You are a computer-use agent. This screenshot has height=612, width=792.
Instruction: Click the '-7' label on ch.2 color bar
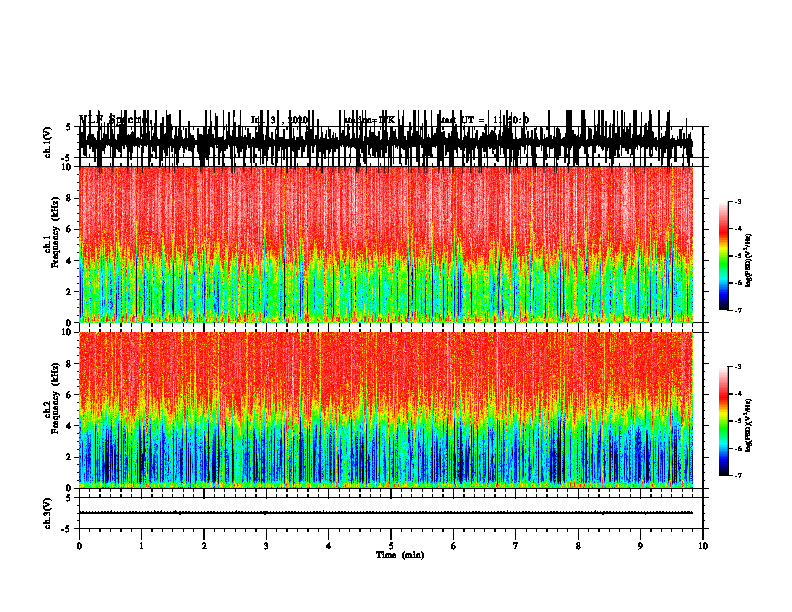pyautogui.click(x=738, y=475)
